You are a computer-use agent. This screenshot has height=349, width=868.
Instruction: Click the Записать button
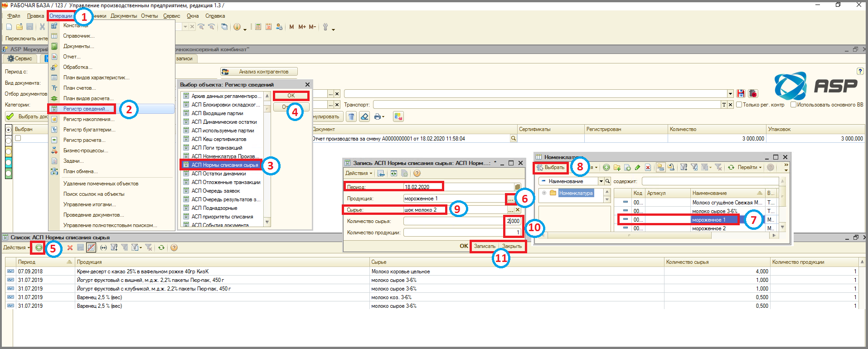pos(485,246)
